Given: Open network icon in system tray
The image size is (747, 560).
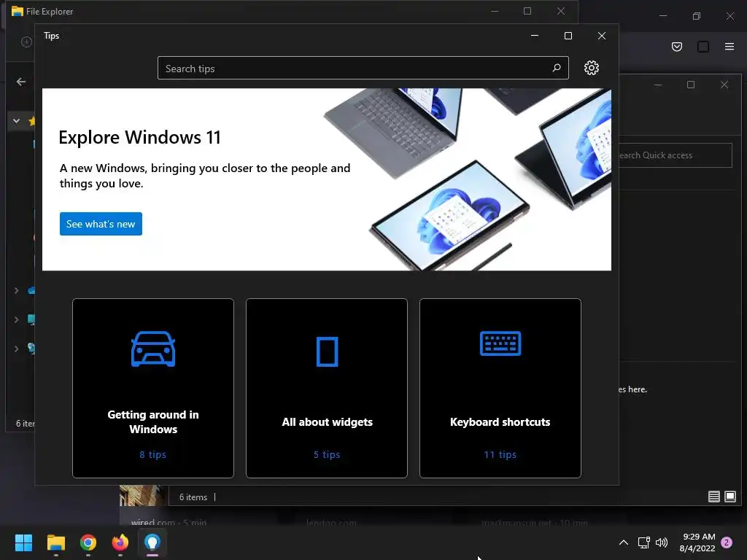Looking at the screenshot, I should pos(643,542).
